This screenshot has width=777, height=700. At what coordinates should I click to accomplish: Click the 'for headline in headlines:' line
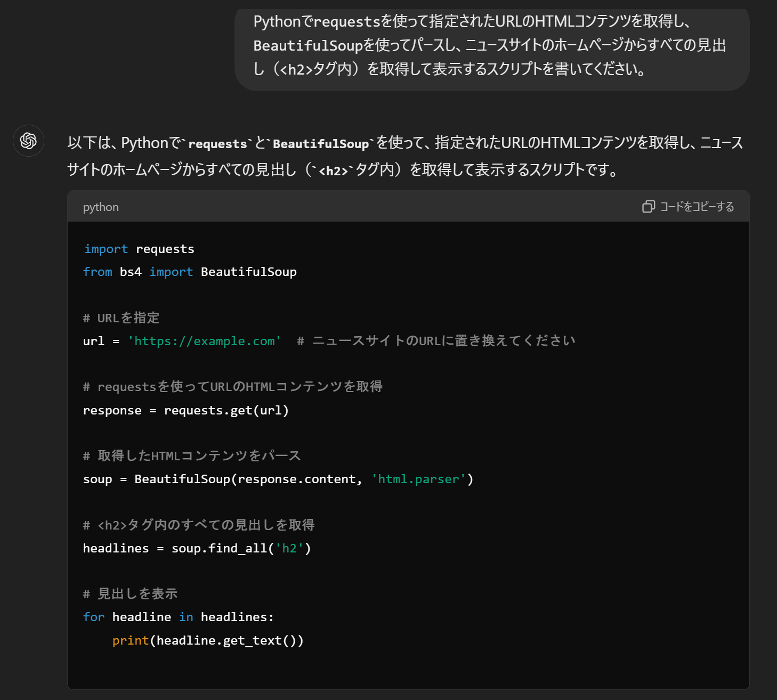pos(178,617)
